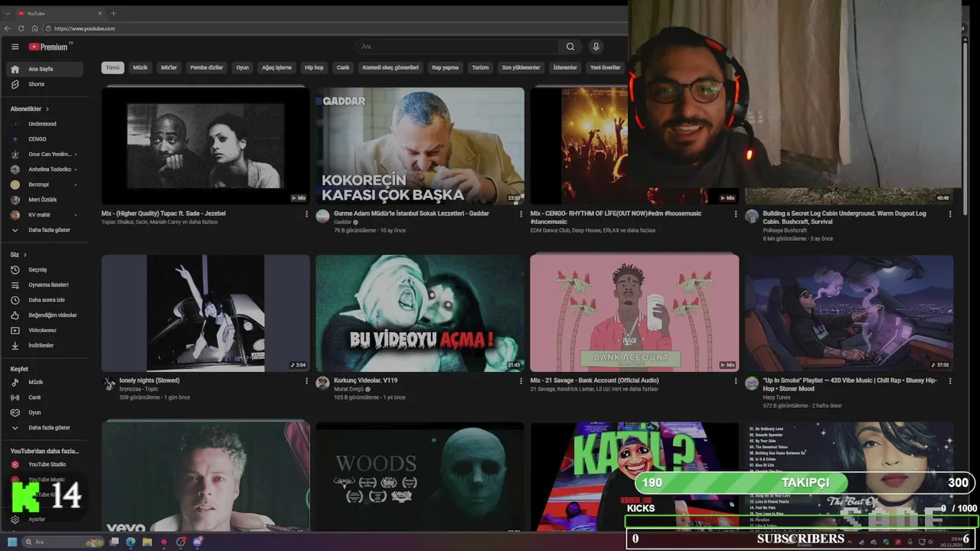Reload the page with refresh icon
The image size is (980, 551).
(x=21, y=28)
